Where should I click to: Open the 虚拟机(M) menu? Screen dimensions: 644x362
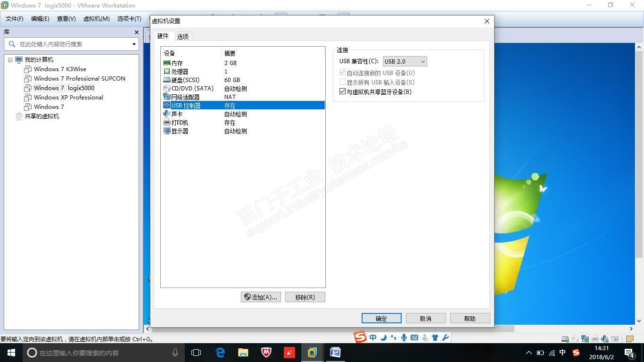(96, 19)
